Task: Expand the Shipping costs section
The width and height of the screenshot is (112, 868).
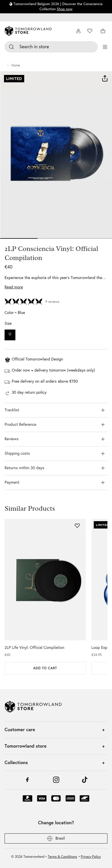Action: 56,454
